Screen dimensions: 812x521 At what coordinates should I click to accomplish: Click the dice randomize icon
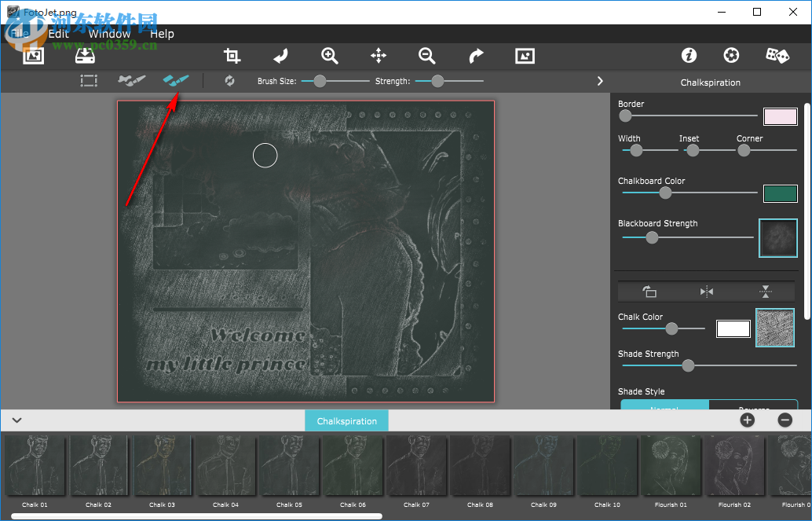pyautogui.click(x=777, y=55)
